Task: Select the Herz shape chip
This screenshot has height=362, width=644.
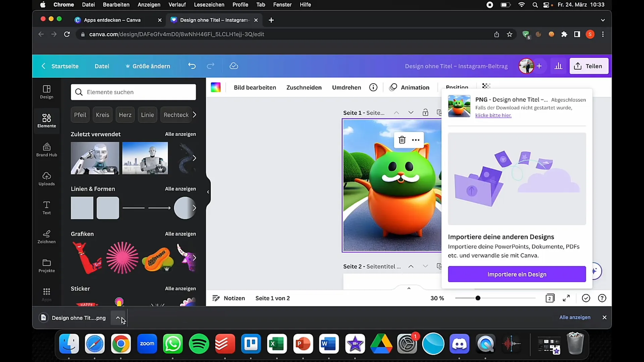Action: tap(125, 115)
